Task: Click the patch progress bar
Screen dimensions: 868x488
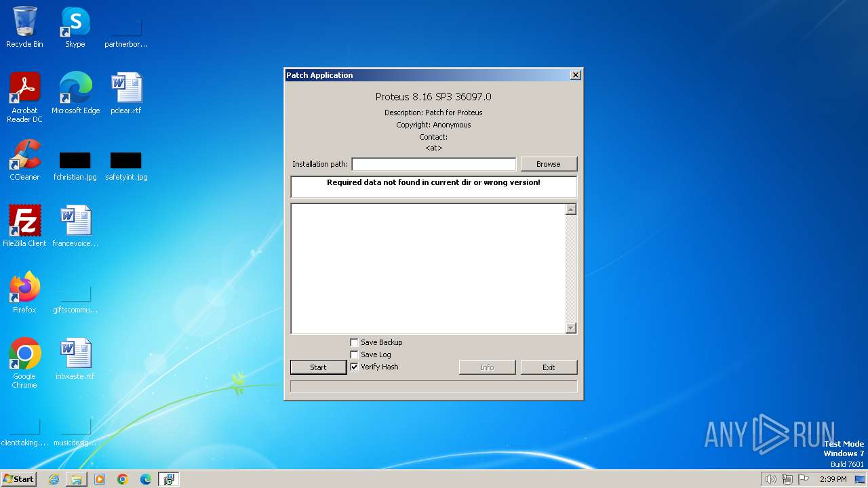Action: pos(434,386)
